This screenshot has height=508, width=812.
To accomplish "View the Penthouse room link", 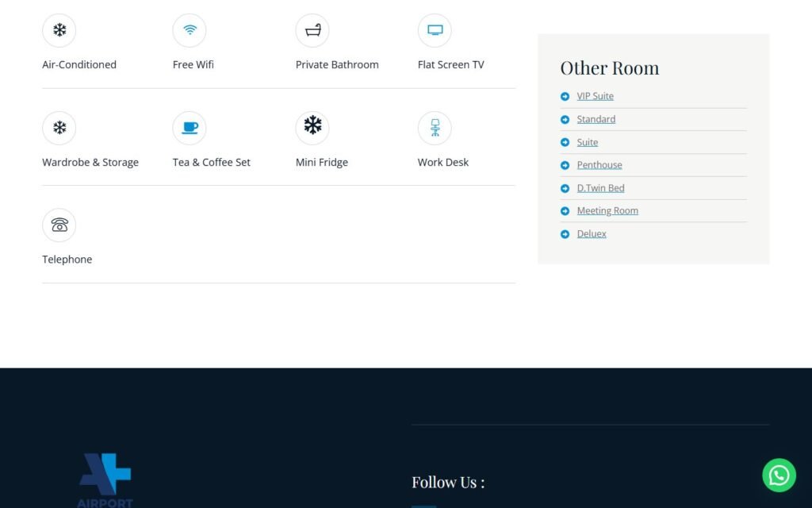I will tap(599, 165).
